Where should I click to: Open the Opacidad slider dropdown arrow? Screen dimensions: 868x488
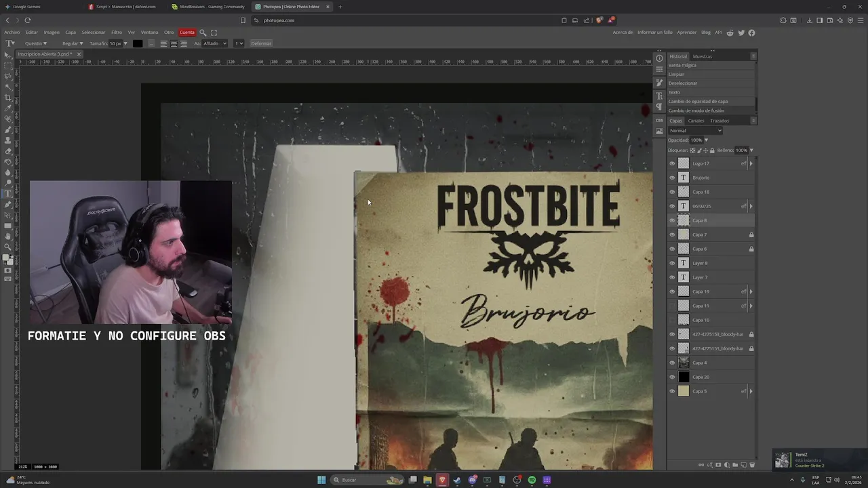706,140
